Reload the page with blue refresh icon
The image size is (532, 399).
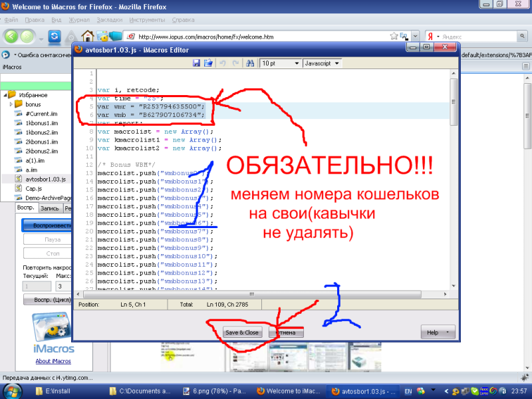(55, 36)
